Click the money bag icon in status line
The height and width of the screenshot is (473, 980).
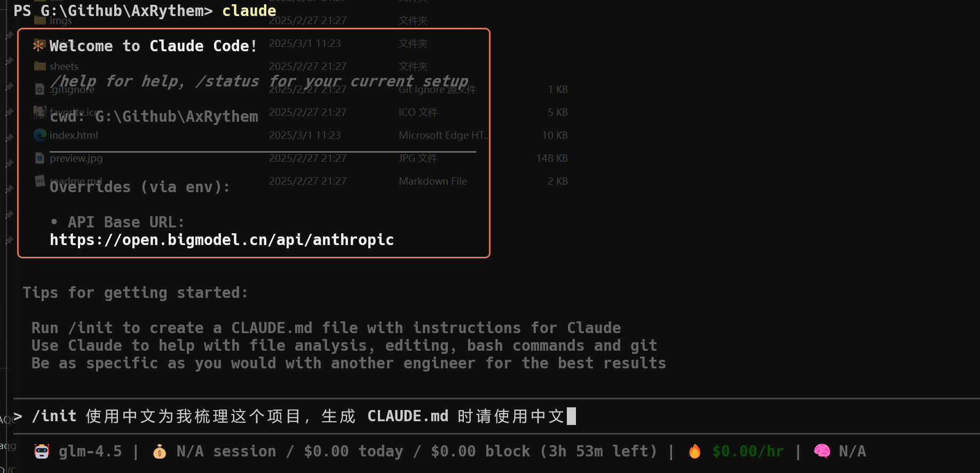[x=159, y=452]
